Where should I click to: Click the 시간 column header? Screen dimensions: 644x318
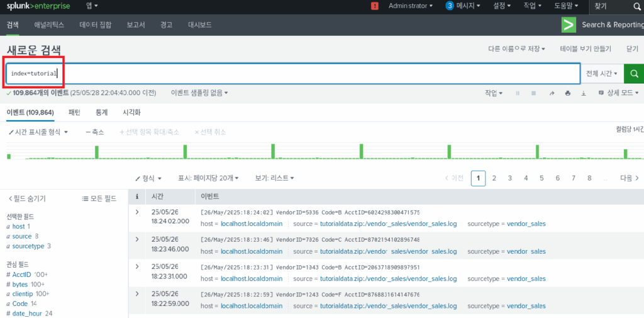click(x=158, y=196)
